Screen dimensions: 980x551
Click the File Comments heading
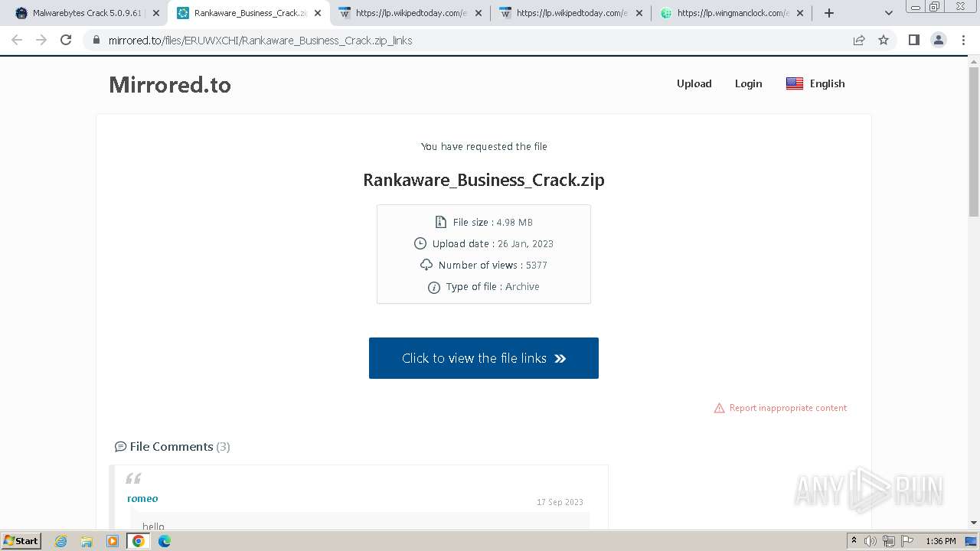pos(171,446)
